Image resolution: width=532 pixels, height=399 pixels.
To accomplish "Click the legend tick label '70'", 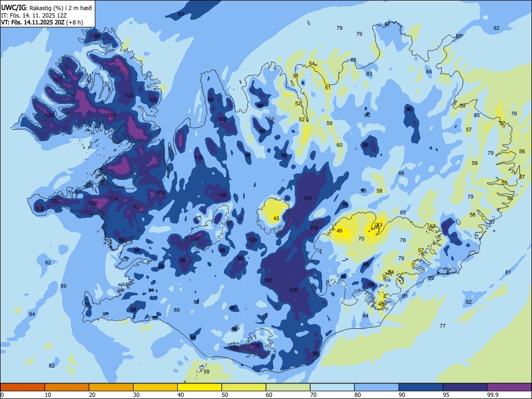I will pyautogui.click(x=313, y=395).
